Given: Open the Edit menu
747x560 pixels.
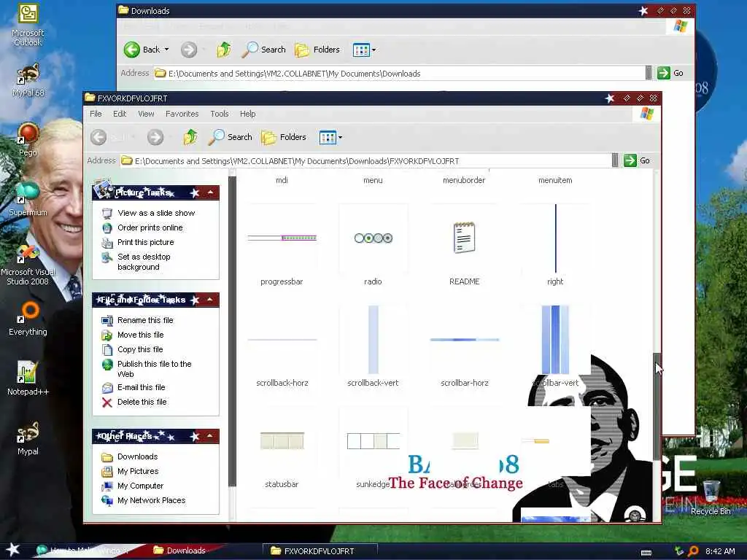Looking at the screenshot, I should (x=120, y=114).
